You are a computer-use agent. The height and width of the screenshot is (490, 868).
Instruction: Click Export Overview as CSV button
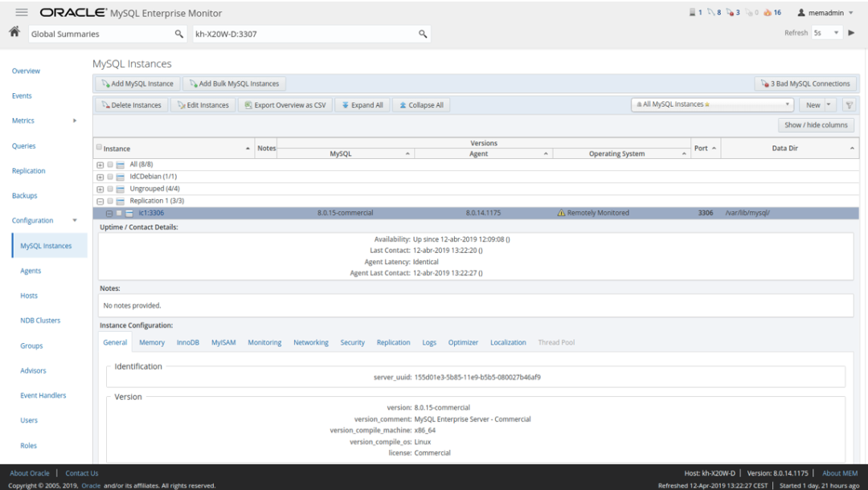click(285, 105)
